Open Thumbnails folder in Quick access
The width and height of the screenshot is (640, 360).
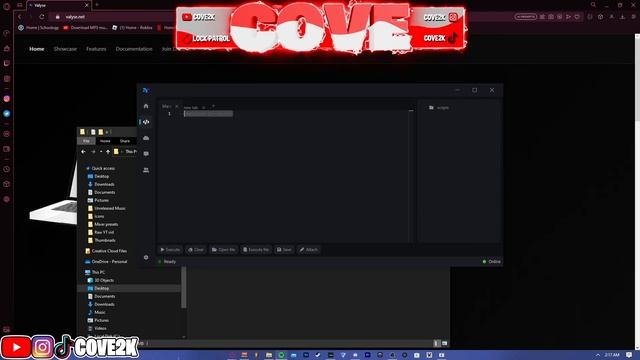pos(102,240)
